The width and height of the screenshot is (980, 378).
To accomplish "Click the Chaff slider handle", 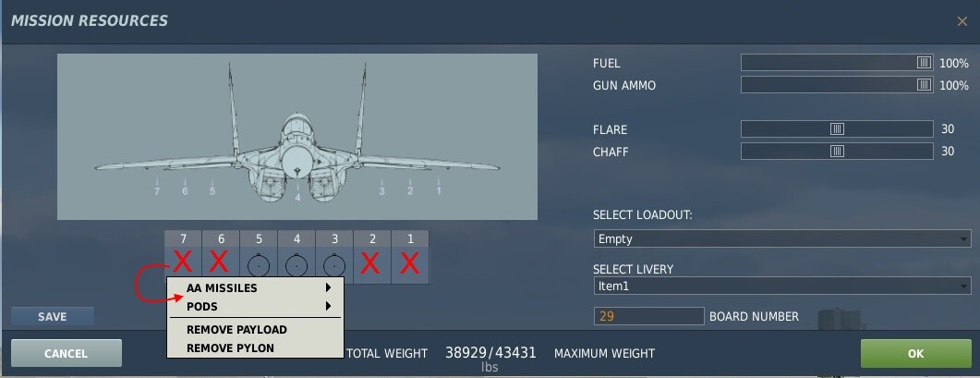I will (837, 152).
